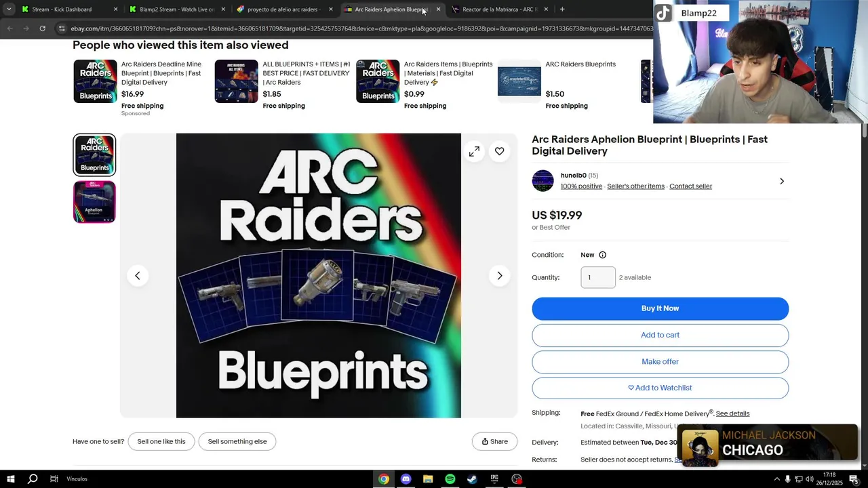Open Steam from the taskbar
Viewport: 868px width, 488px height.
(x=472, y=479)
